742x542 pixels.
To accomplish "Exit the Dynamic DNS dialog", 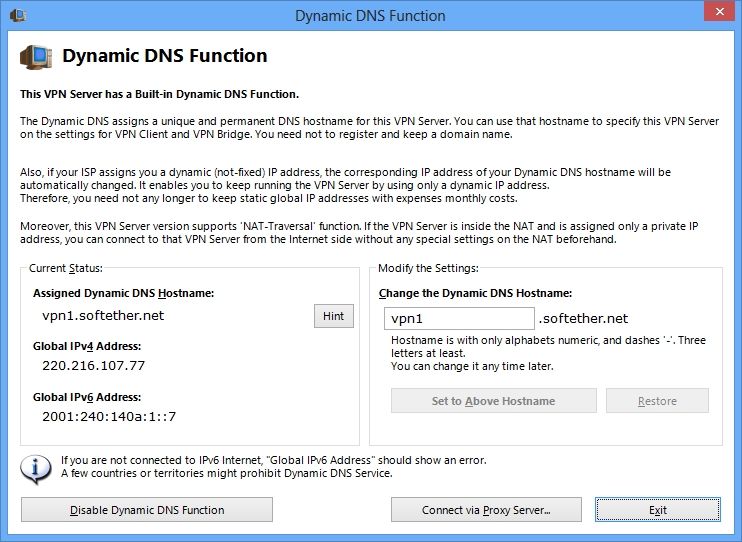I will click(x=658, y=510).
